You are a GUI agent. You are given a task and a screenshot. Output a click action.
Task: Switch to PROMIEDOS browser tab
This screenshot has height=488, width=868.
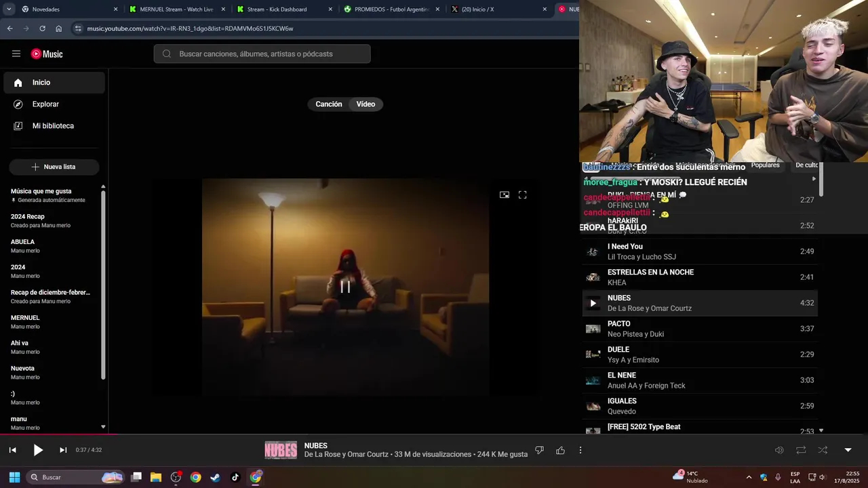392,9
